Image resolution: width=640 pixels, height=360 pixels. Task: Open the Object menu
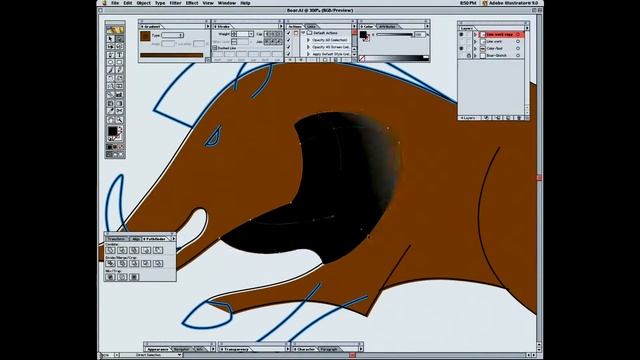[x=143, y=3]
